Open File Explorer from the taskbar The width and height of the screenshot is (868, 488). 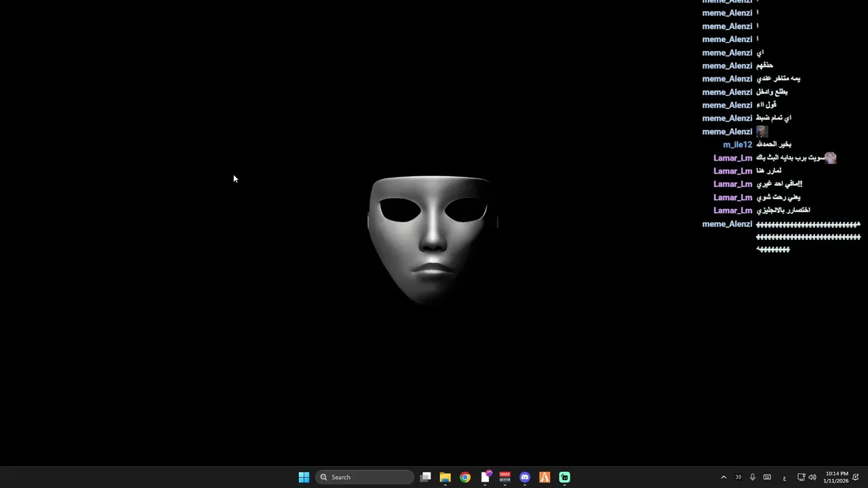click(x=446, y=477)
